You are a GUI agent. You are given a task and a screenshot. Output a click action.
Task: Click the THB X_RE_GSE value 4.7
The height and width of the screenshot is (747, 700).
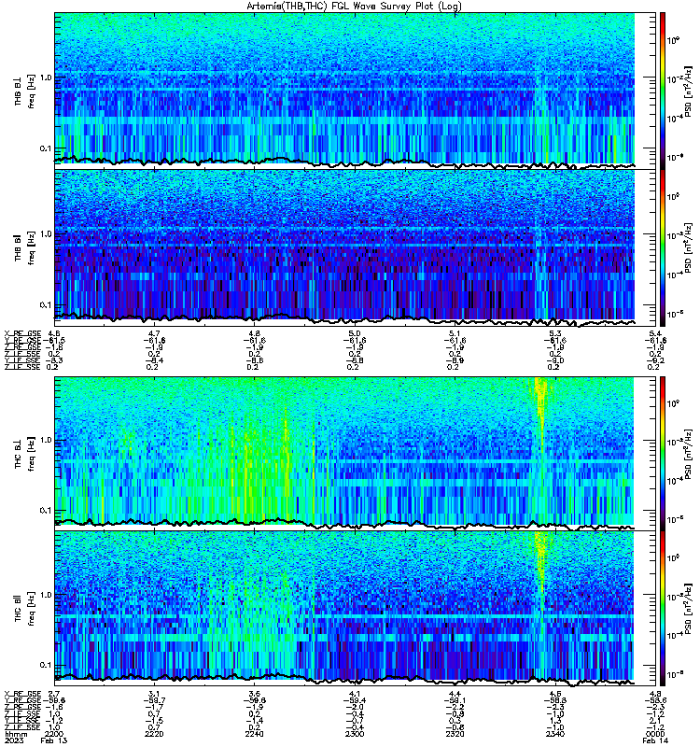pyautogui.click(x=154, y=333)
